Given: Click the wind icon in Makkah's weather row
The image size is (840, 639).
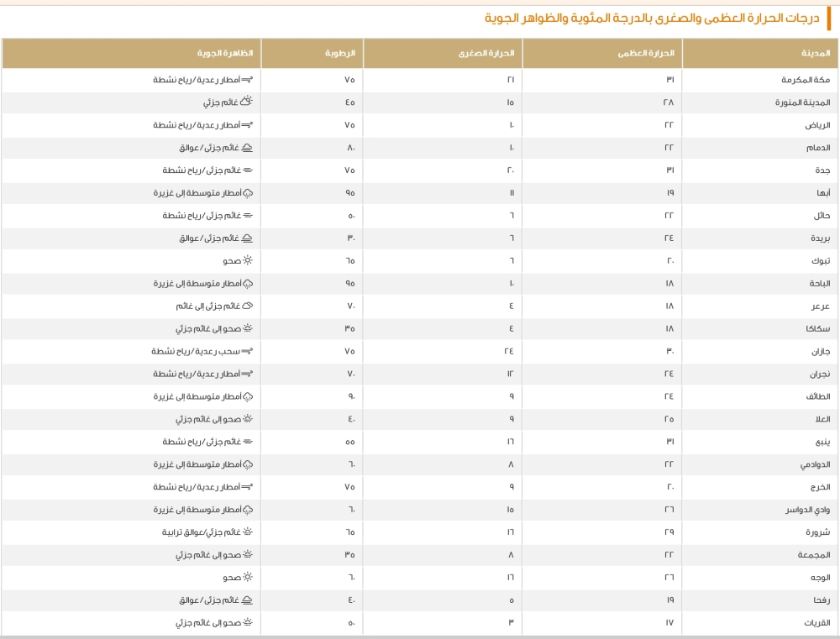Looking at the screenshot, I should pyautogui.click(x=247, y=80).
